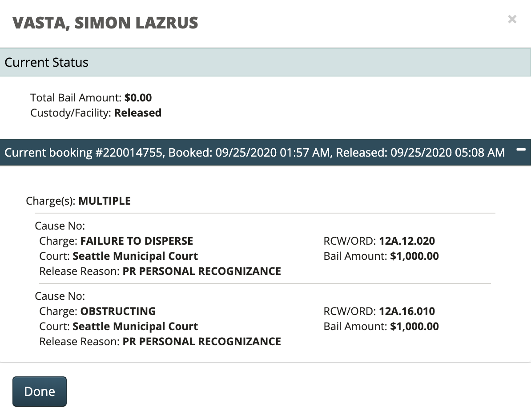Click the Done button
Viewport: 531px width, 420px height.
40,392
